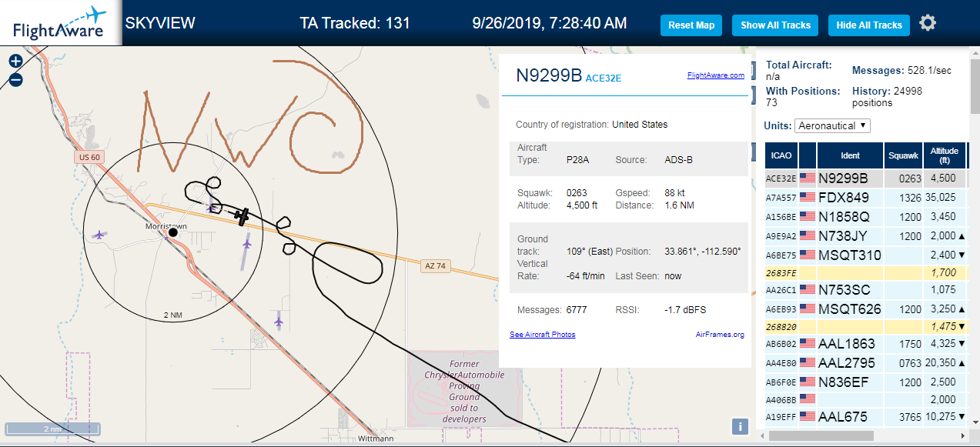
Task: Click the Morristown label on the map
Action: (166, 227)
